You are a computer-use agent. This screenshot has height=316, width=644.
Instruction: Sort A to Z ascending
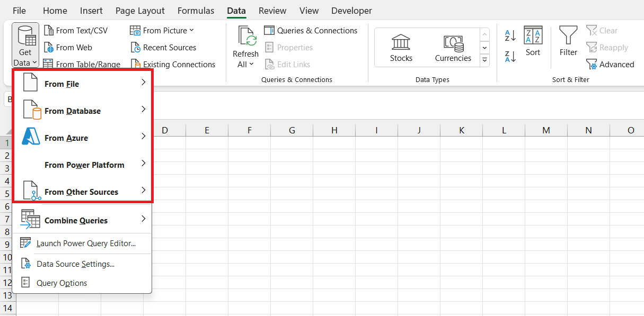510,36
